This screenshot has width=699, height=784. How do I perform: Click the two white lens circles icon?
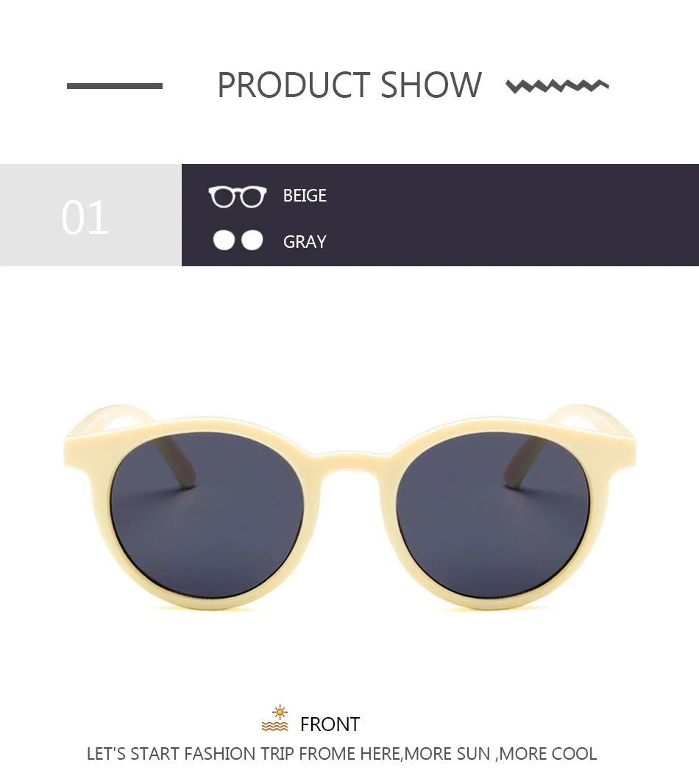238,240
